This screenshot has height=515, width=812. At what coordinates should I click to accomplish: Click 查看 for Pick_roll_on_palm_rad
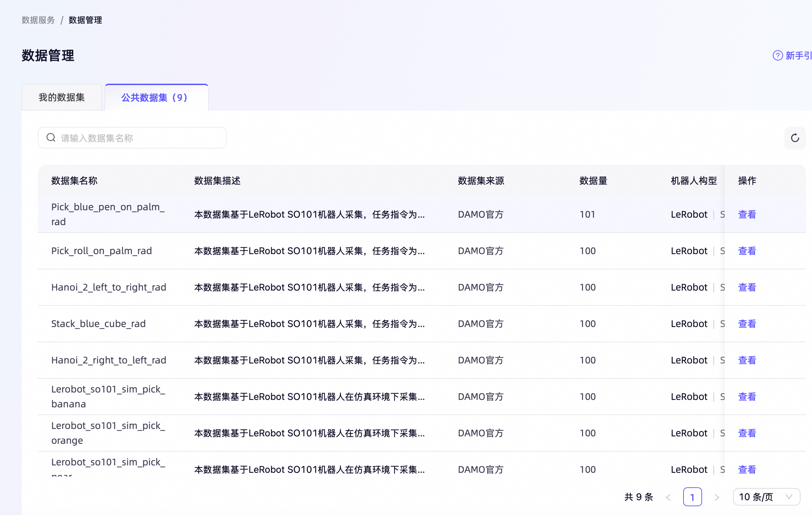747,251
